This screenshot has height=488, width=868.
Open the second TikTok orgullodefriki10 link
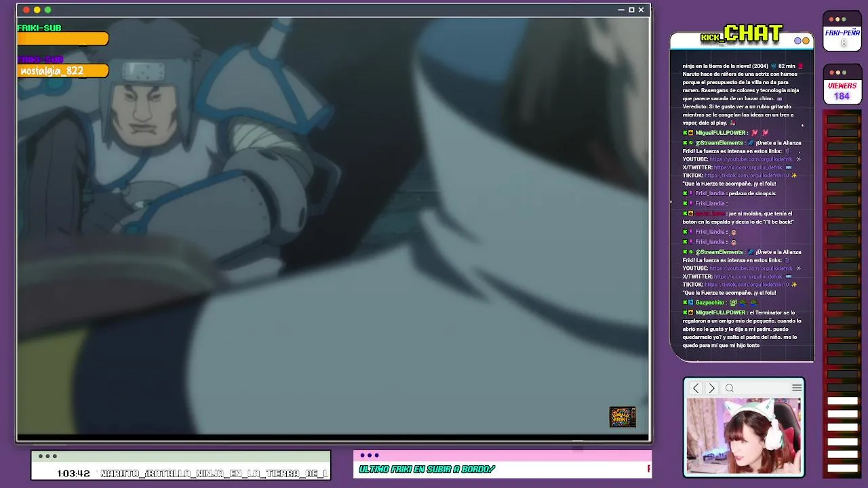[747, 285]
